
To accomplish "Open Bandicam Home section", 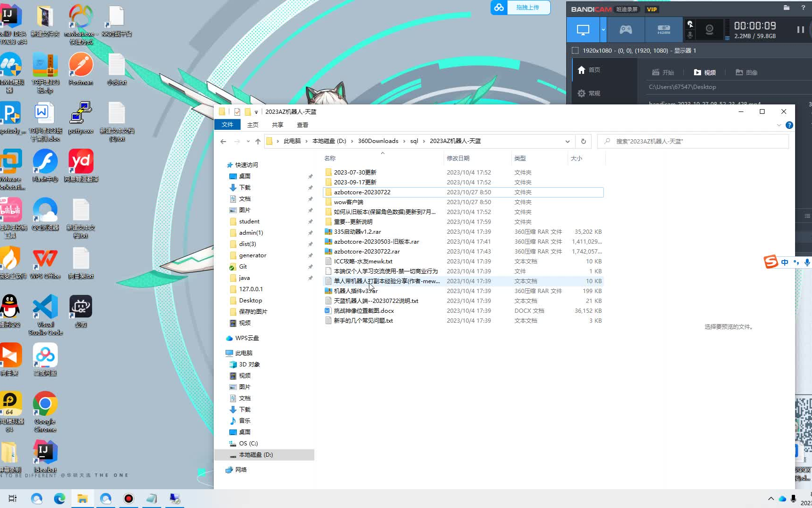I will (x=589, y=70).
